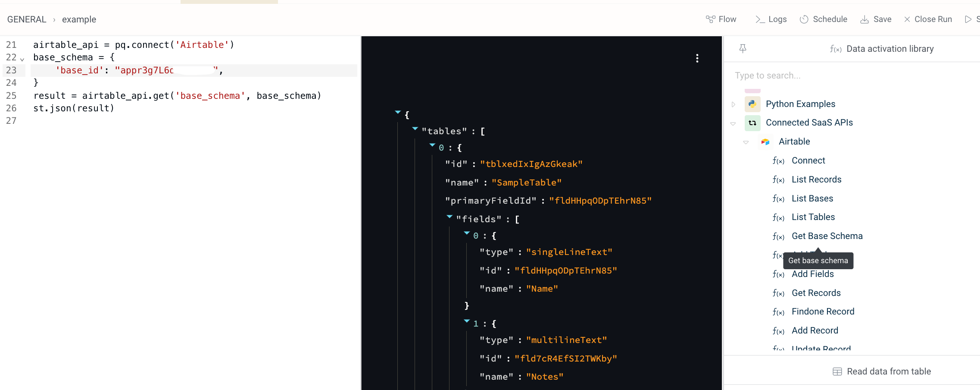
Task: Open the Logs panel
Action: pyautogui.click(x=771, y=19)
